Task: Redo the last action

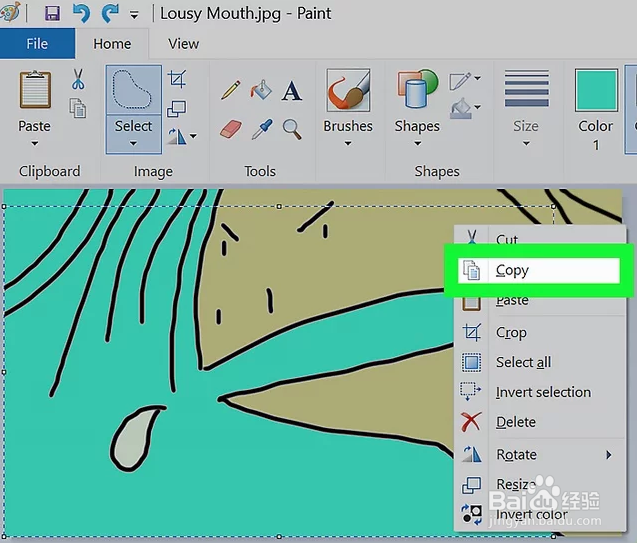Action: click(x=110, y=13)
